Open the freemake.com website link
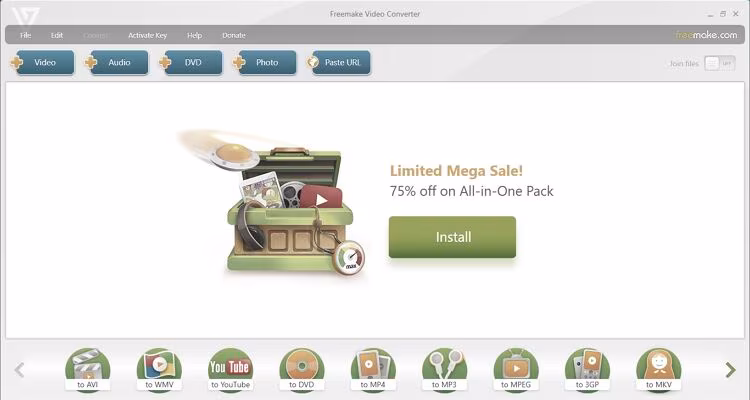 click(706, 34)
